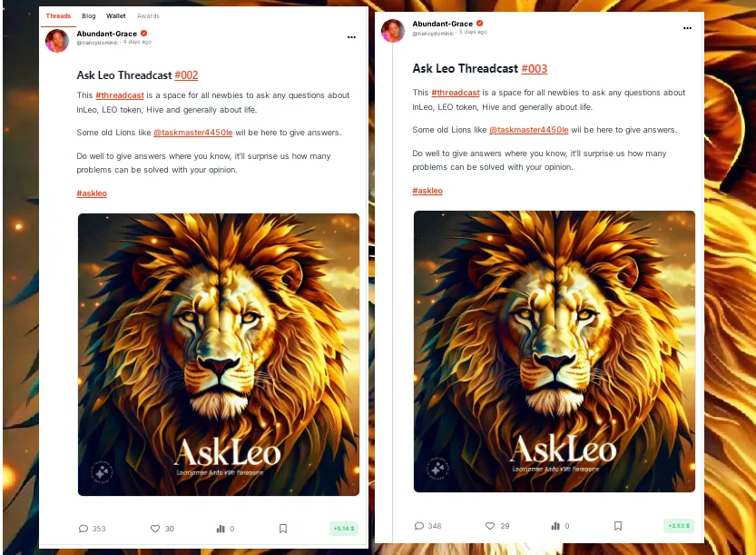
Task: Click the #003 hashtag link
Action: coord(535,68)
